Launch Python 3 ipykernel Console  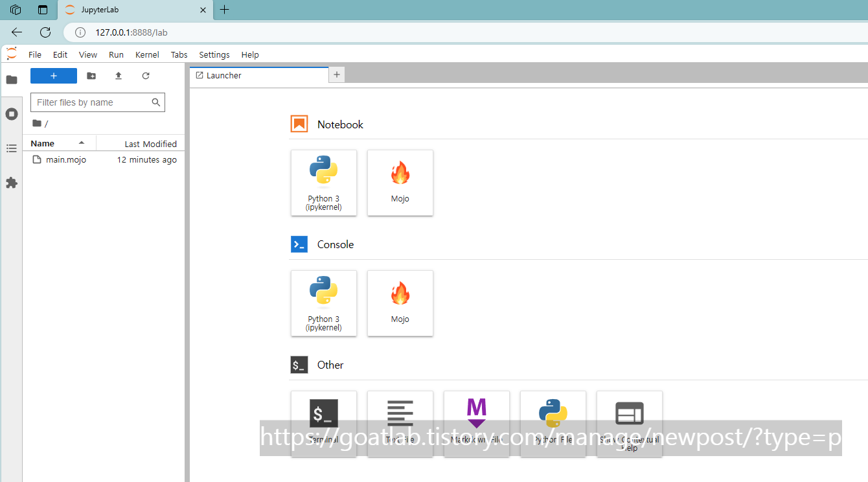tap(324, 303)
